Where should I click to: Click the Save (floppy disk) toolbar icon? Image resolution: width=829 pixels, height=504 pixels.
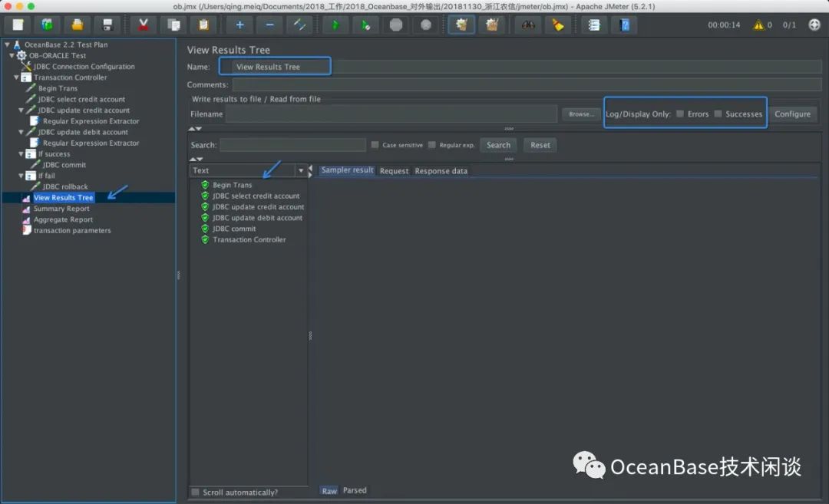pos(107,25)
